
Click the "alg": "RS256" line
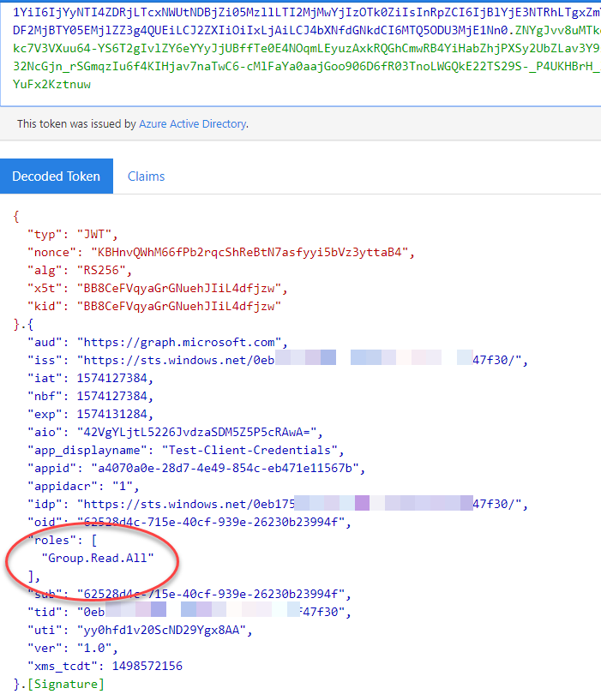[80, 270]
